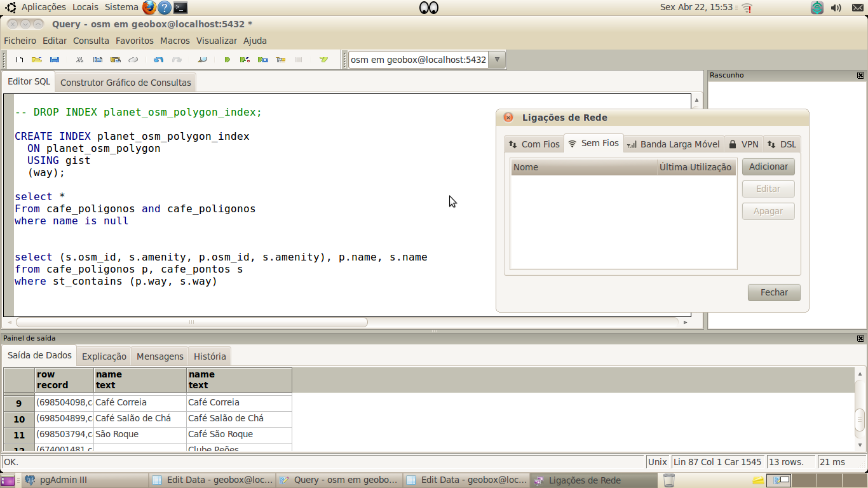Switch to the Mensagens output tab
Image resolution: width=868 pixels, height=488 pixels.
click(x=160, y=356)
